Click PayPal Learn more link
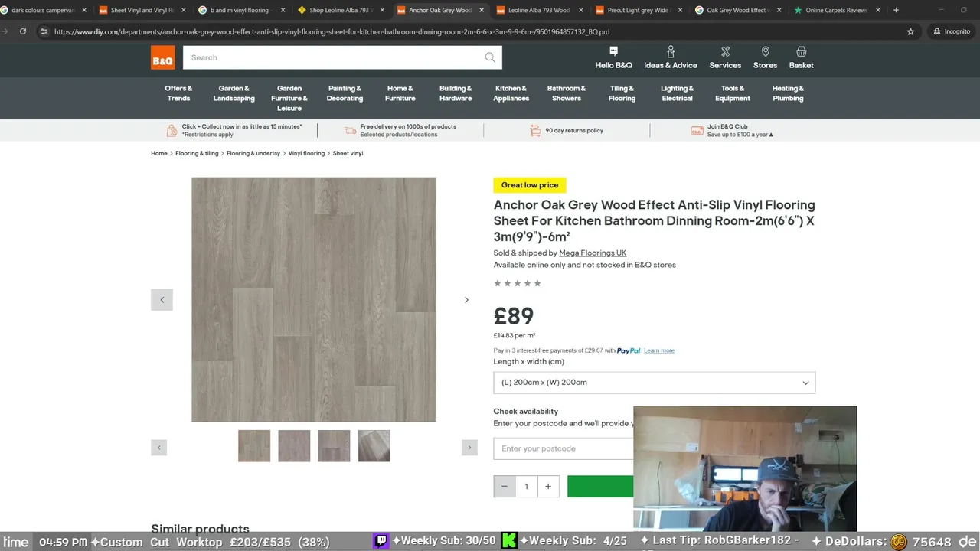Image resolution: width=980 pixels, height=551 pixels. (659, 350)
